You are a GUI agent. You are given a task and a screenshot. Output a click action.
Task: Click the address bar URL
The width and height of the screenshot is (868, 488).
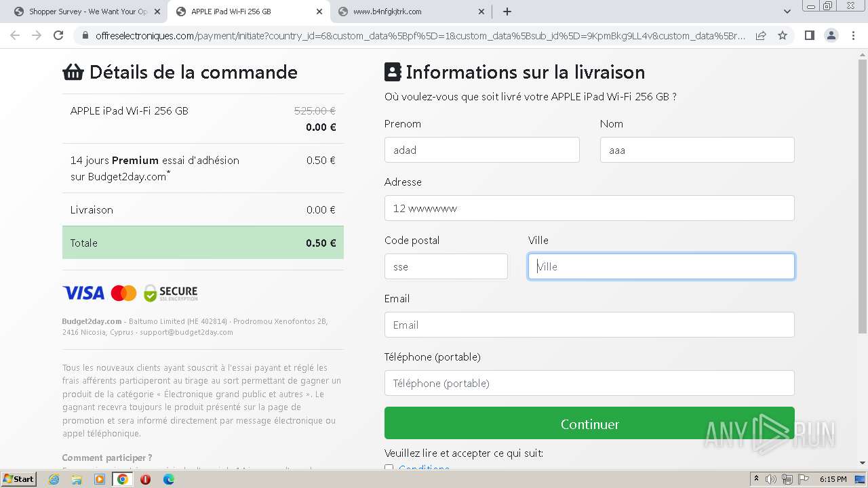pos(420,35)
